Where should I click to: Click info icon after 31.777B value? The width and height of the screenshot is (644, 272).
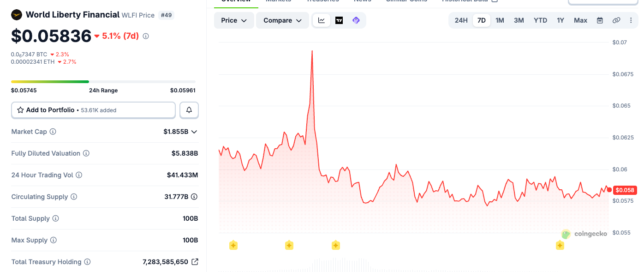194,197
